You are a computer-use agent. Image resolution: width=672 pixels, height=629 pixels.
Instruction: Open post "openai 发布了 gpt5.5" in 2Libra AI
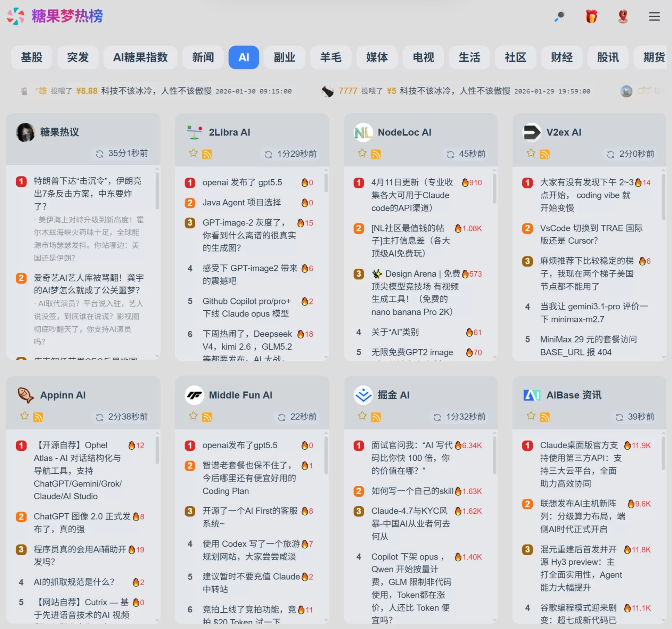pos(242,182)
